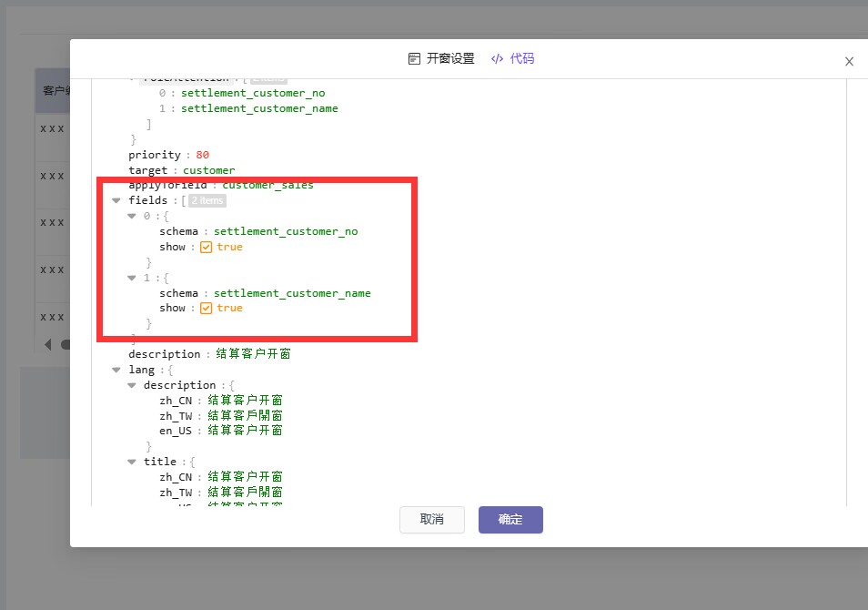
Task: Close the dialog with the X button
Action: (849, 62)
